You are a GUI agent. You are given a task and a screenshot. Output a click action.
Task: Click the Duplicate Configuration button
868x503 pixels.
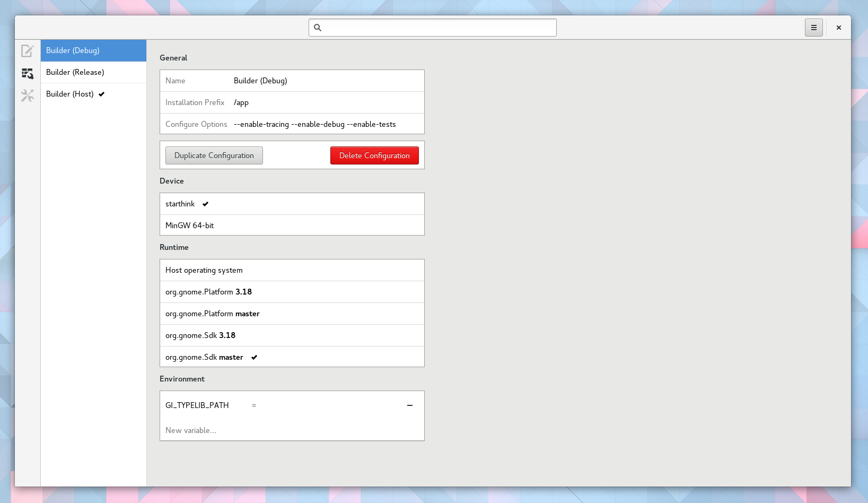pyautogui.click(x=214, y=155)
